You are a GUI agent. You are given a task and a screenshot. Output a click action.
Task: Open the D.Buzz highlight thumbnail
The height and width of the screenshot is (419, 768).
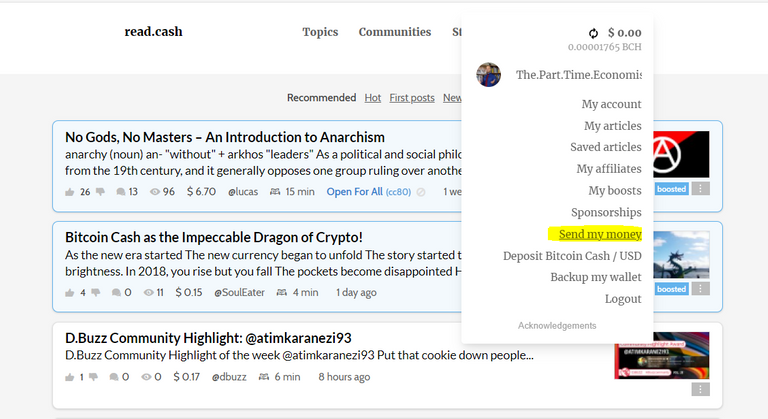pyautogui.click(x=662, y=356)
